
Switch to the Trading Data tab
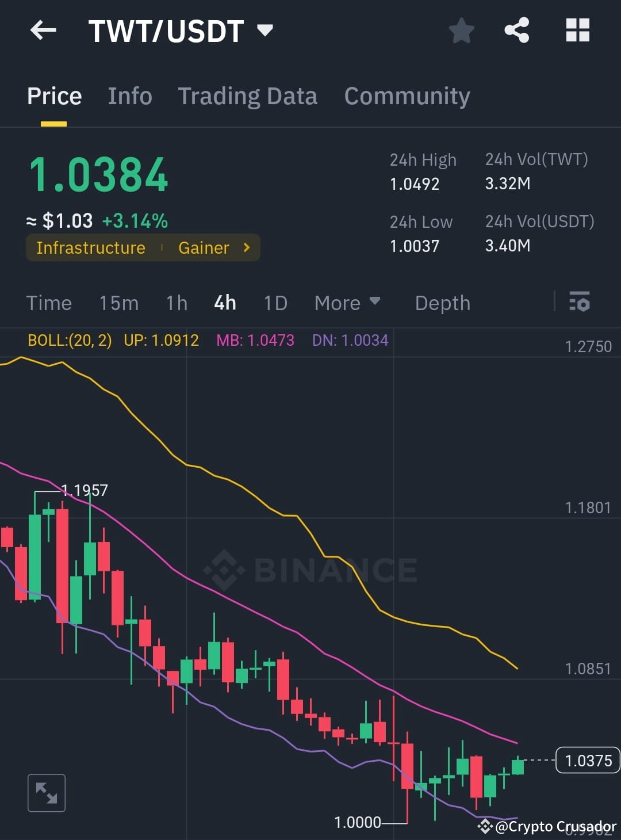coord(248,96)
